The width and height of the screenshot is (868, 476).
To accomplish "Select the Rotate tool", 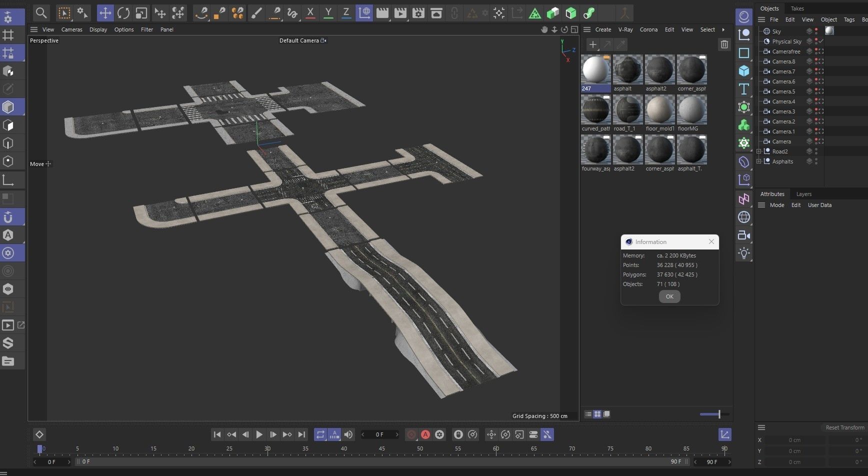I will pos(123,13).
